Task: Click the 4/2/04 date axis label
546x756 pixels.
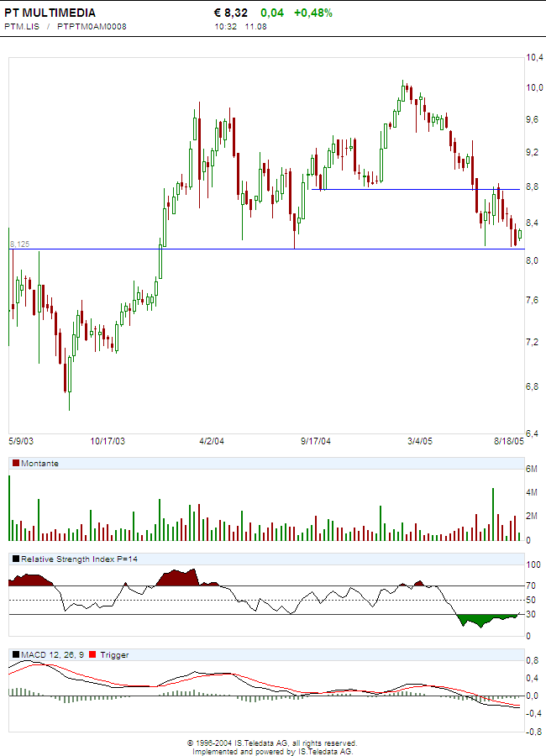Action: [x=212, y=441]
